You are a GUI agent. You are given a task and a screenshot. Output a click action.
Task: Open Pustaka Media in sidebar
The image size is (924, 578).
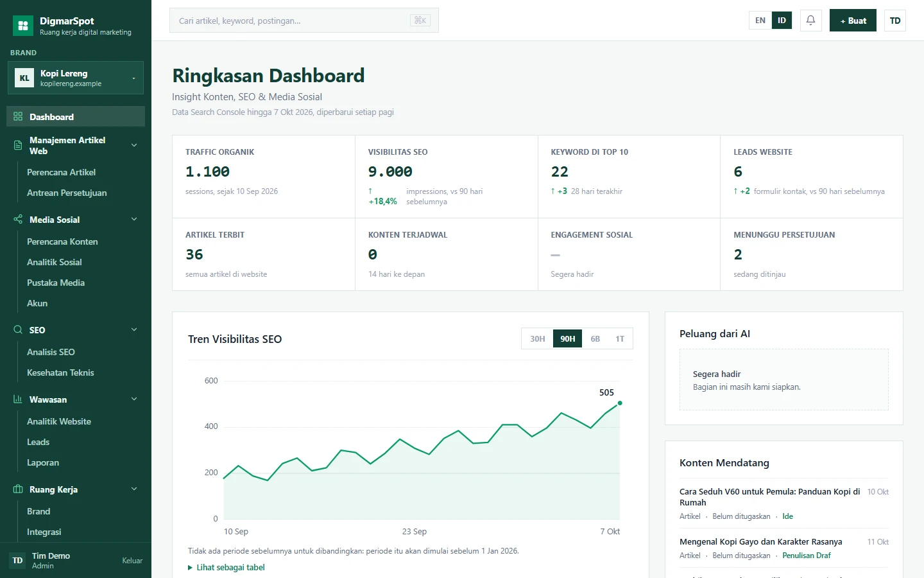click(x=56, y=283)
